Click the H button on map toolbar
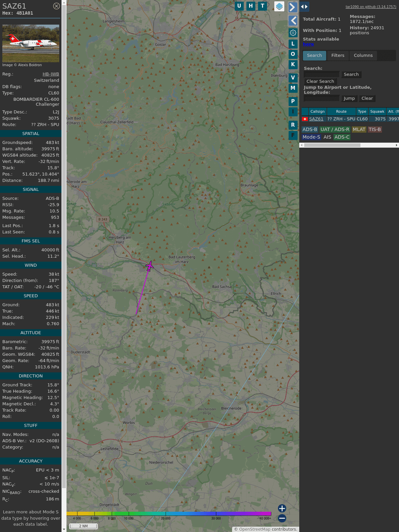 pyautogui.click(x=251, y=6)
